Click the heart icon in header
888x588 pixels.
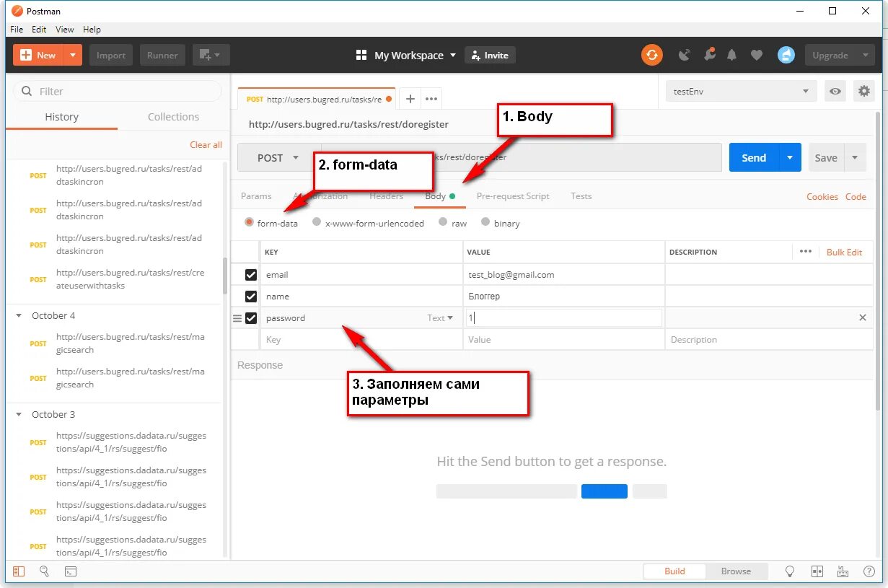(756, 55)
